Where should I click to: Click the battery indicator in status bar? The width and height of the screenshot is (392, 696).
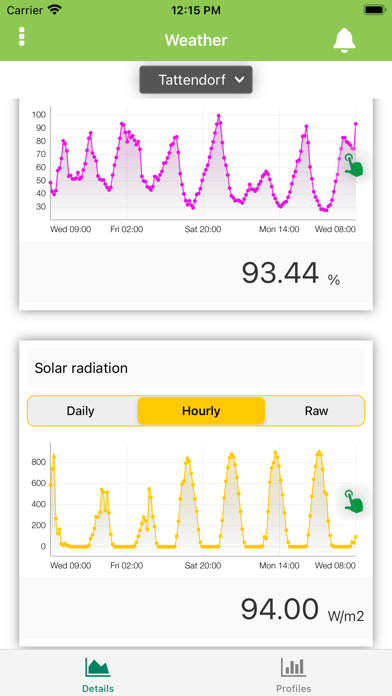(375, 10)
